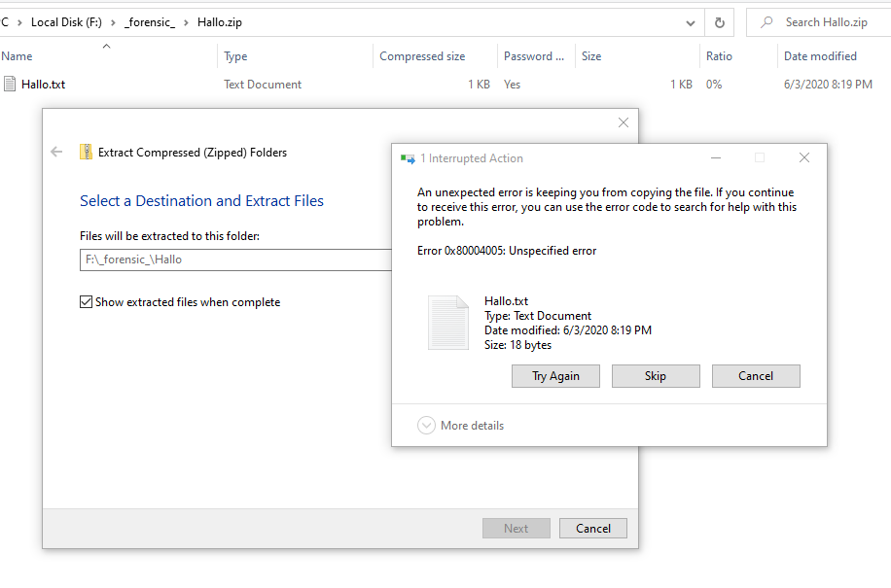Click Cancel in Extract wizard
Image resolution: width=891 pixels, height=588 pixels.
(593, 529)
